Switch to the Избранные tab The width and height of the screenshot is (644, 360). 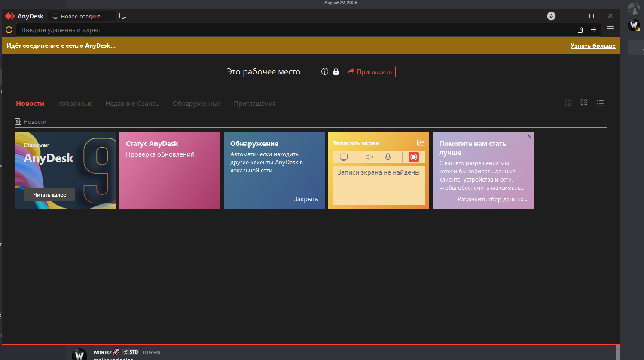click(75, 104)
